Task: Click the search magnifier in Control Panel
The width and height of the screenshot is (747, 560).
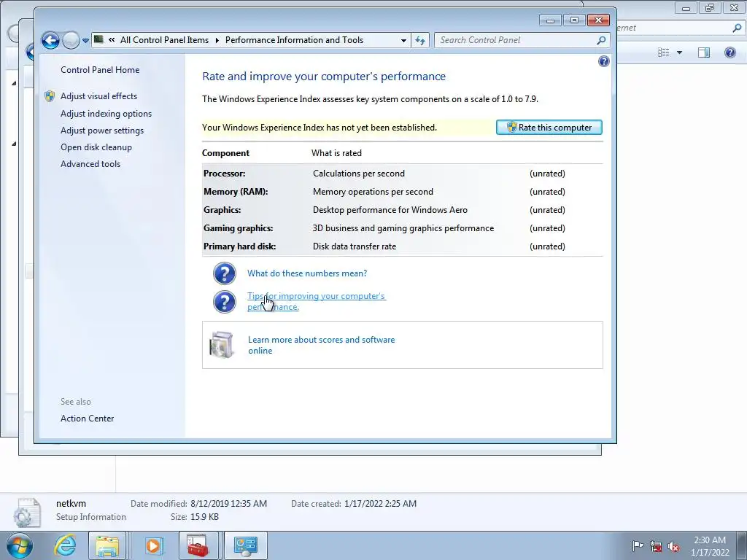Action: click(601, 41)
